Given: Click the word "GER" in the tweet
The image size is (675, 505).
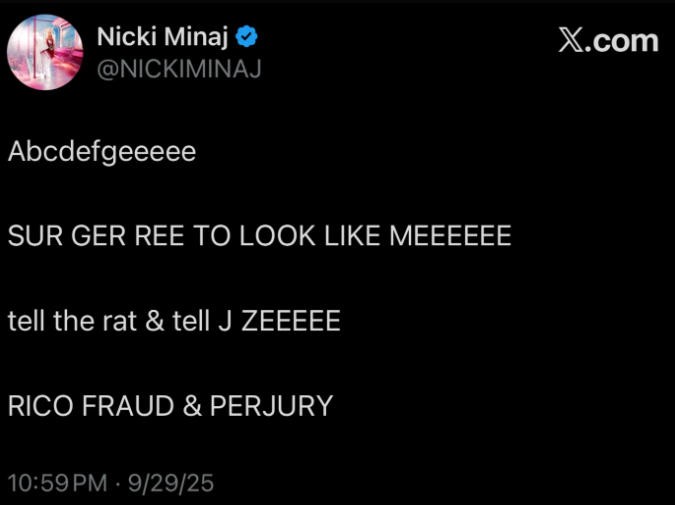Looking at the screenshot, I should [x=98, y=237].
